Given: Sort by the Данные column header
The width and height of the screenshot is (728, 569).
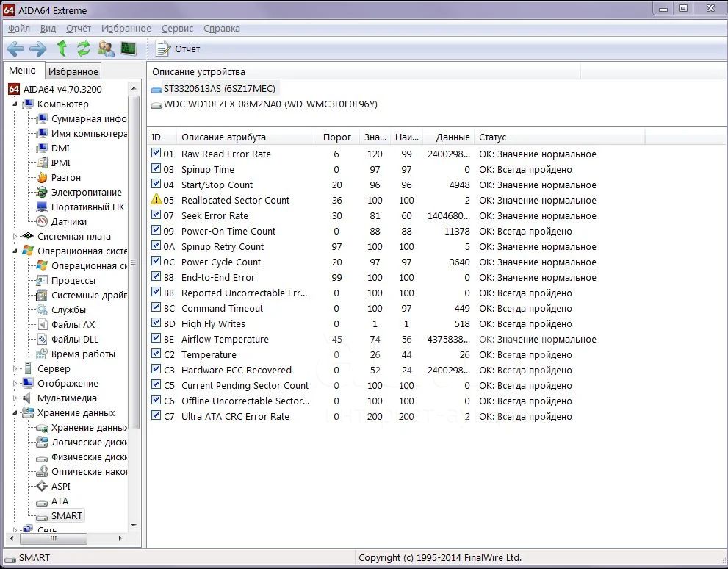Looking at the screenshot, I should pyautogui.click(x=449, y=137).
